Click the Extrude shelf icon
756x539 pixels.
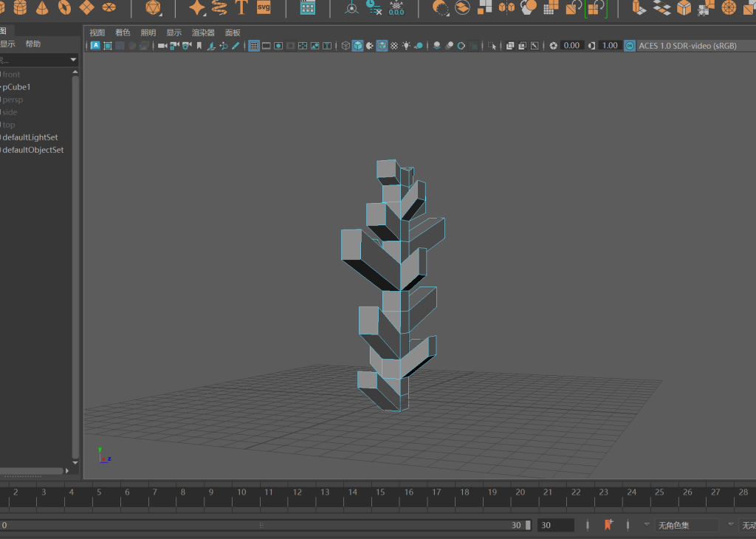point(639,7)
